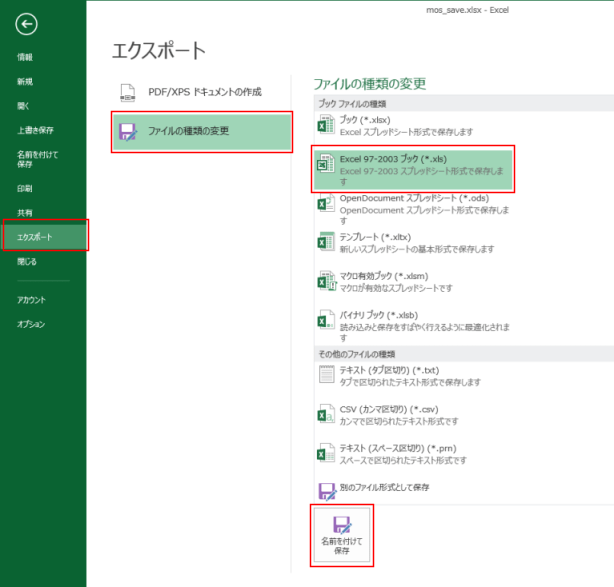Viewport: 614px width, 587px height.
Task: Choose OpenDocument スプレッドシート (*.ods) file type
Action: click(x=413, y=209)
